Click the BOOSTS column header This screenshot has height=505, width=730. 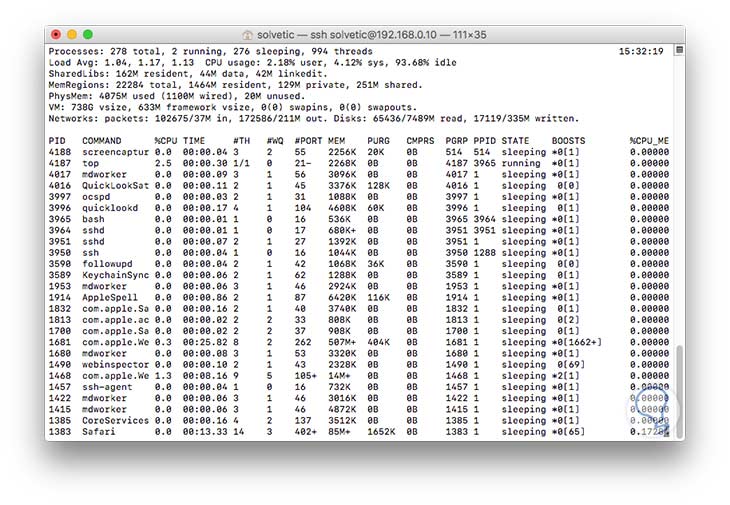(568, 141)
